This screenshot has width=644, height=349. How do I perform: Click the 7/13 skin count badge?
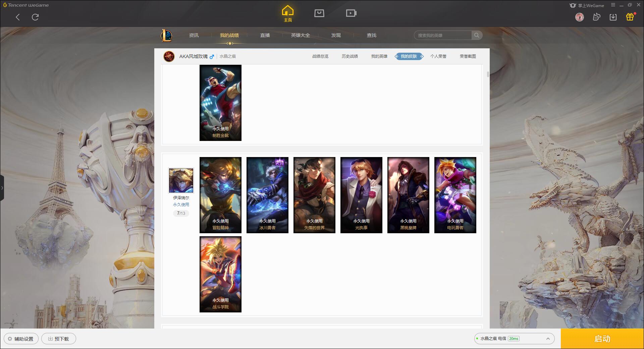coord(181,213)
